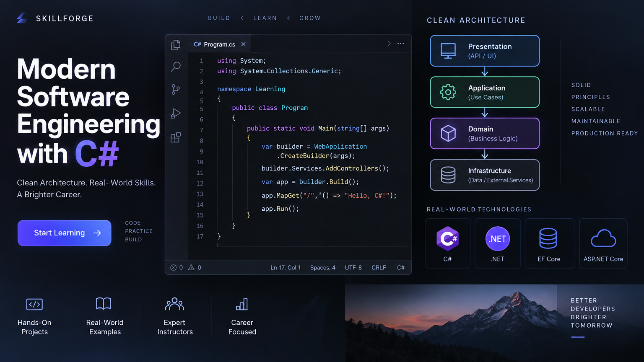The height and width of the screenshot is (362, 644).
Task: Go to LEARN in the top navigation
Action: tap(265, 18)
